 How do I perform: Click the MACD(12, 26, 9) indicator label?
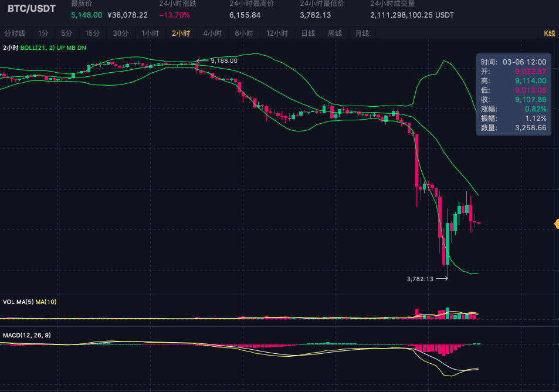point(27,335)
